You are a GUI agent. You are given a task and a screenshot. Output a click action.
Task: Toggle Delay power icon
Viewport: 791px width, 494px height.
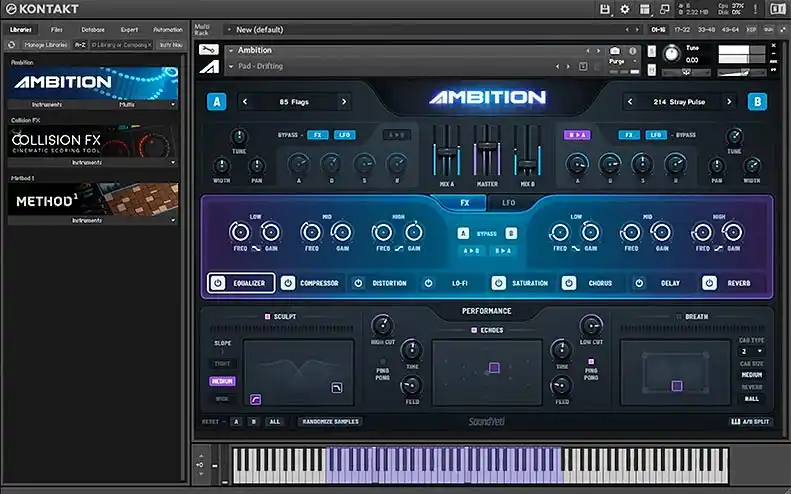[x=639, y=283]
